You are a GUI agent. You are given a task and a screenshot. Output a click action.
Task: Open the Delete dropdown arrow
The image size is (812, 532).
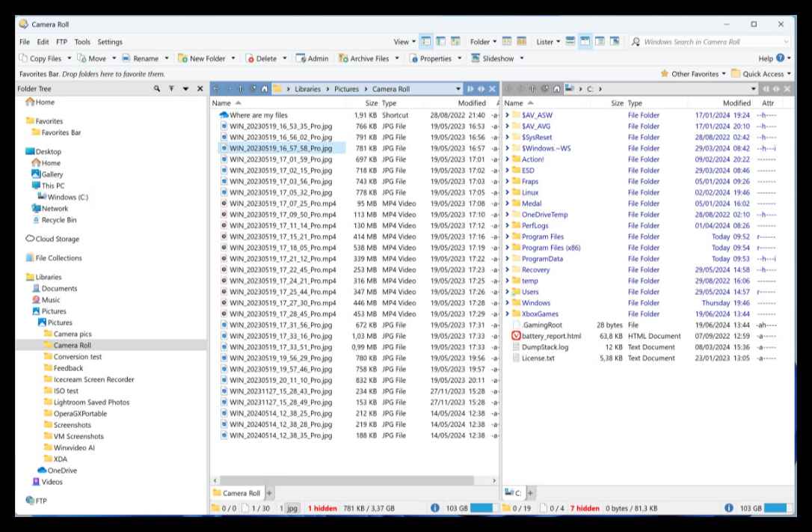pos(284,58)
